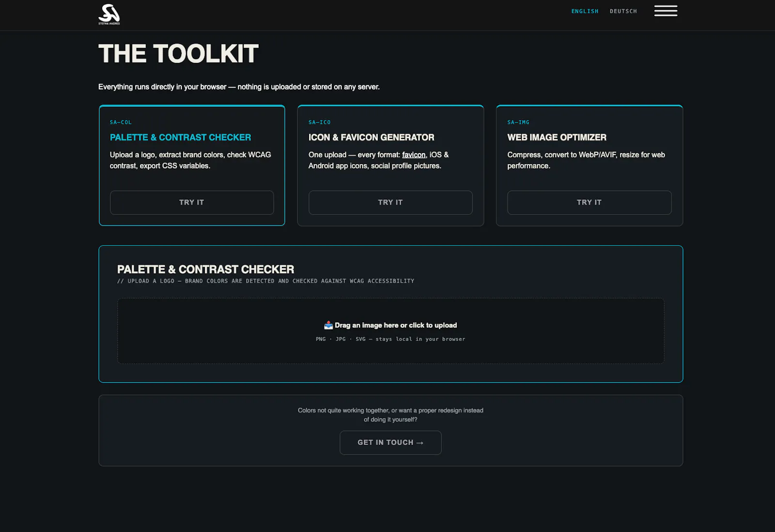Click the image upload drop zone
This screenshot has height=532, width=775.
click(x=390, y=331)
